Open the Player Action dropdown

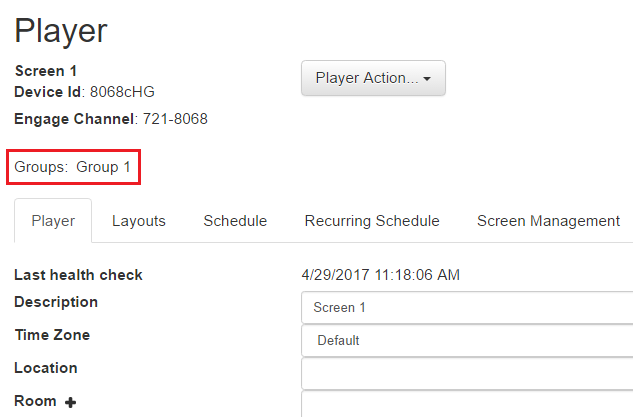click(x=373, y=78)
